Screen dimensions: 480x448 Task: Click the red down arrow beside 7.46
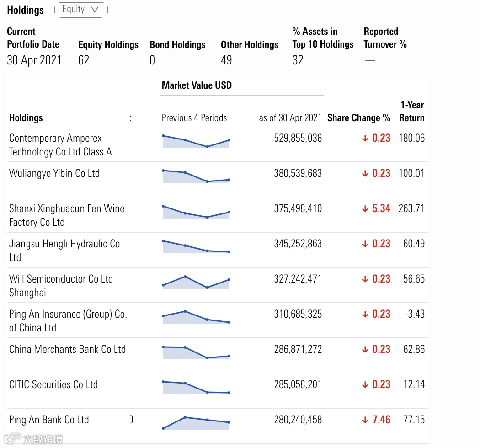point(365,420)
